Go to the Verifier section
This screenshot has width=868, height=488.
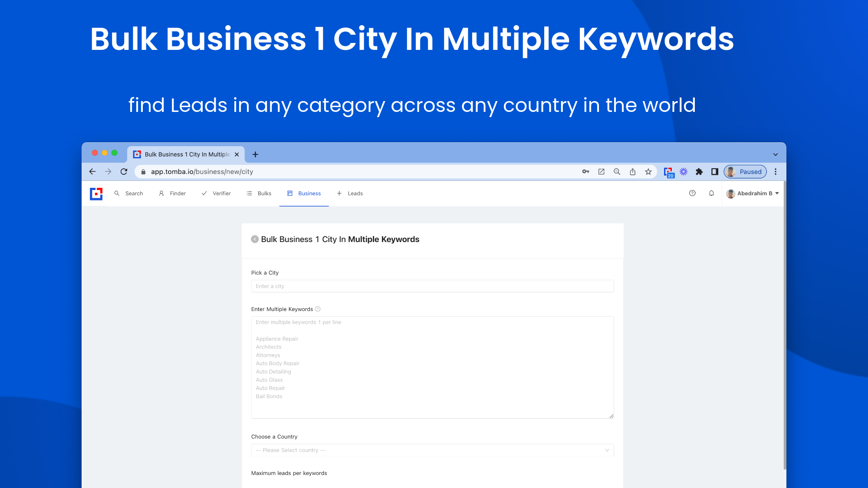216,193
